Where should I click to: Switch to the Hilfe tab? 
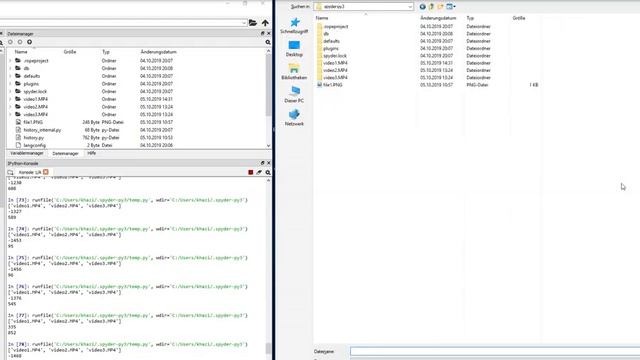click(91, 153)
